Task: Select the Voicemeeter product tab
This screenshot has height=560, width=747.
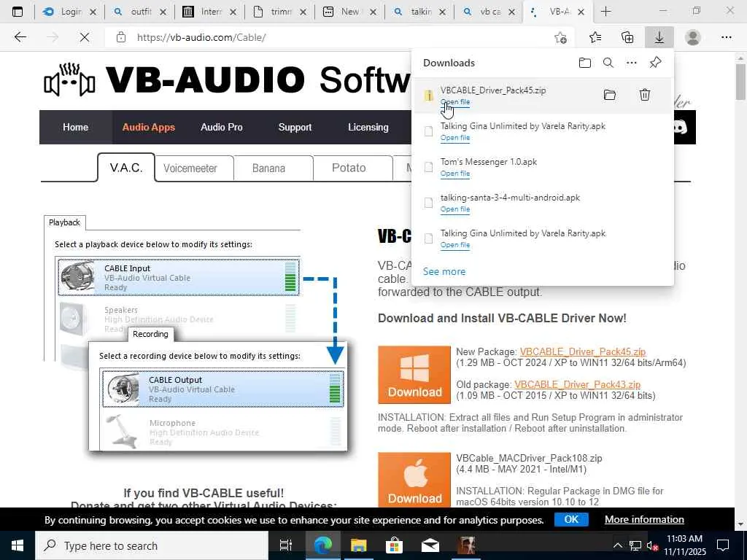Action: pos(190,168)
